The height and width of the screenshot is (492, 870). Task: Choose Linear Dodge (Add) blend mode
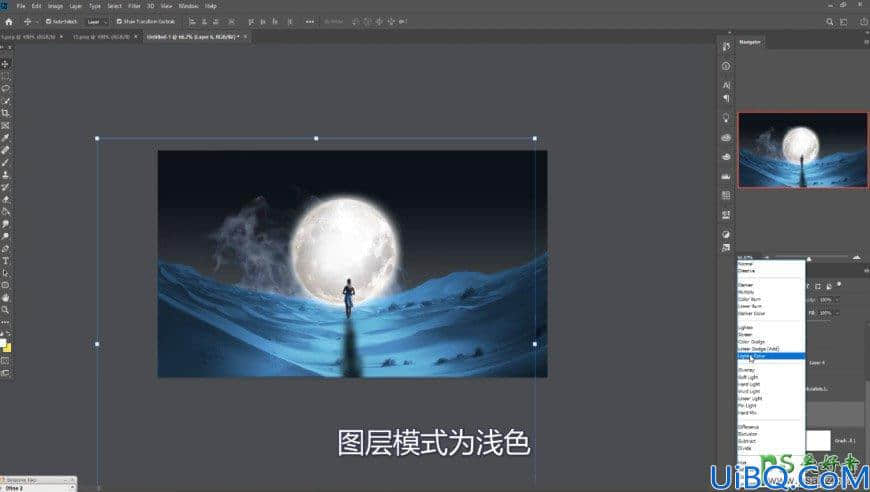[x=771, y=349]
